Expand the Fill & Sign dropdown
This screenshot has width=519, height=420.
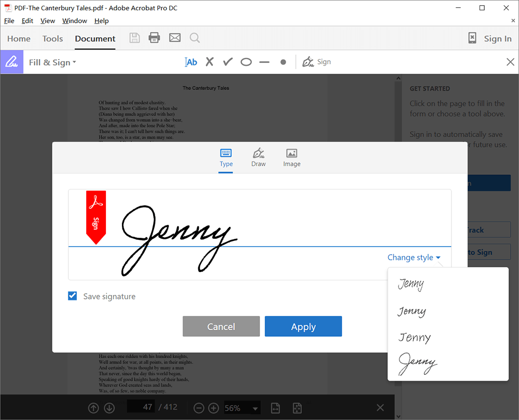[x=52, y=62]
